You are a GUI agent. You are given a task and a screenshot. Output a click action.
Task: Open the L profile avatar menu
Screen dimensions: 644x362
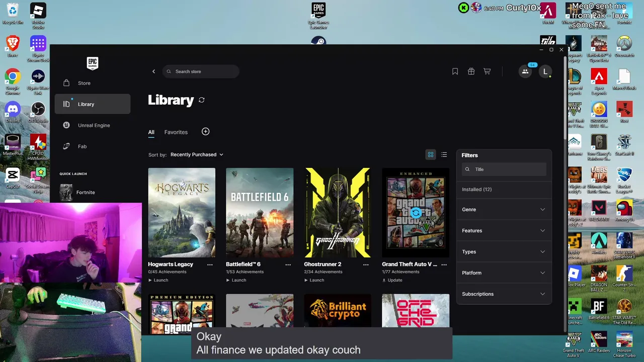pos(545,71)
